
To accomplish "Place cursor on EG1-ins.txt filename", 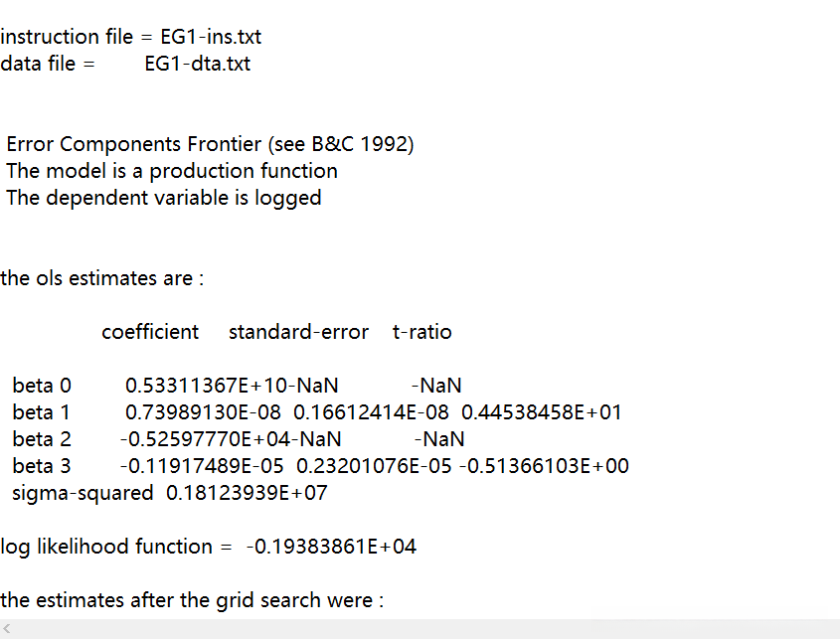I will tap(211, 38).
